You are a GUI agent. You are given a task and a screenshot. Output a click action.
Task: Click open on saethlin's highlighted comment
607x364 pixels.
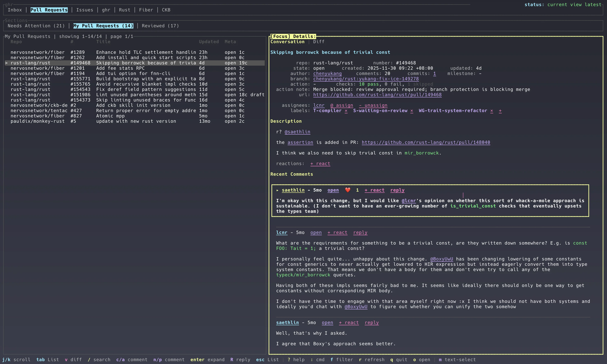pyautogui.click(x=333, y=190)
